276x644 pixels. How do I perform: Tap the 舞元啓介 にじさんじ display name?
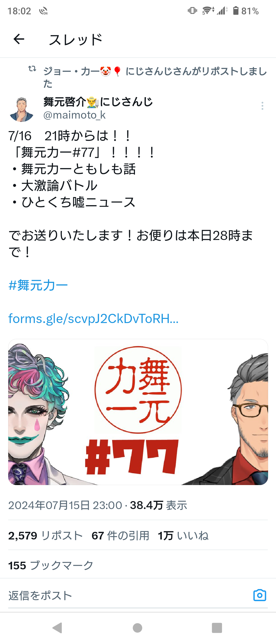coord(98,102)
